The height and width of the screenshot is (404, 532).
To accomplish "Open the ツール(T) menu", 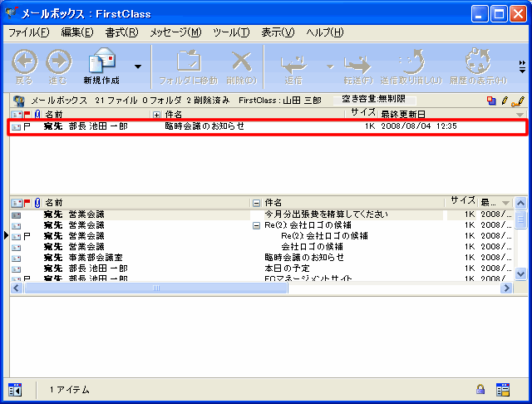I will click(x=230, y=32).
